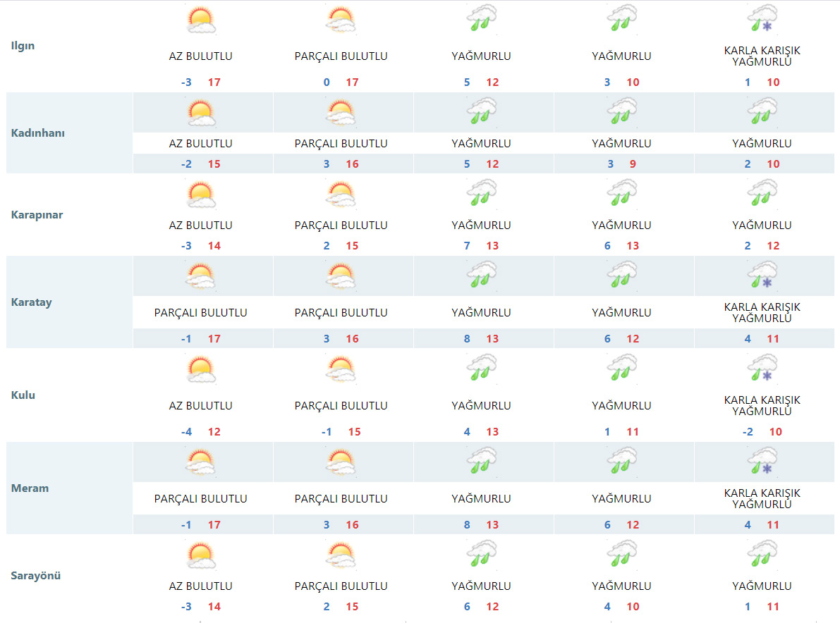Open the Ilgın district row label
The image size is (840, 623).
click(23, 46)
